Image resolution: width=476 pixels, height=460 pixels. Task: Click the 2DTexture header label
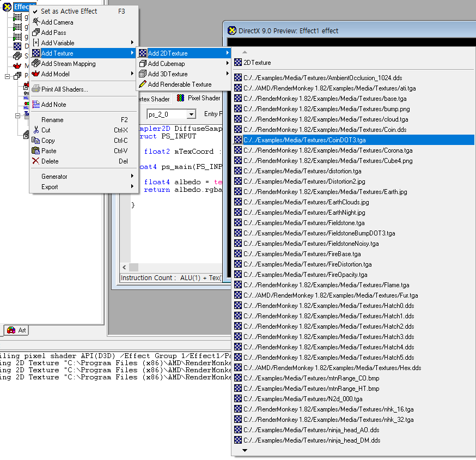[x=257, y=63]
